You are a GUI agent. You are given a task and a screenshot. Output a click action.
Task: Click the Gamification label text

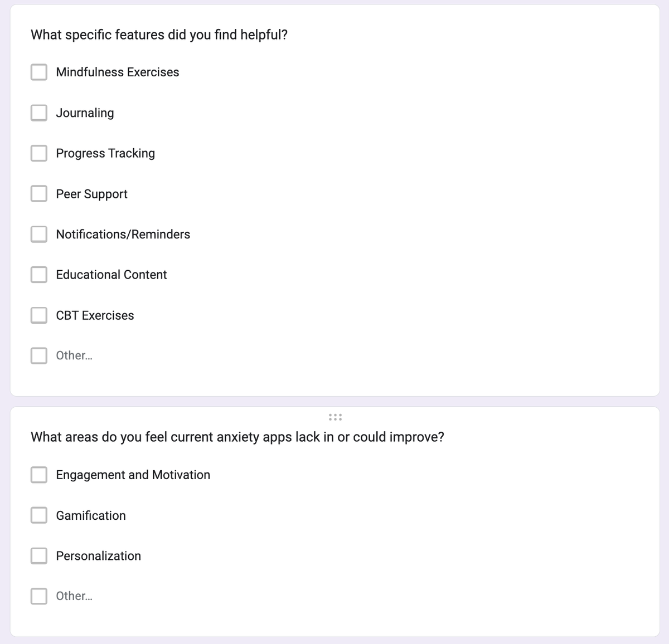pos(90,515)
